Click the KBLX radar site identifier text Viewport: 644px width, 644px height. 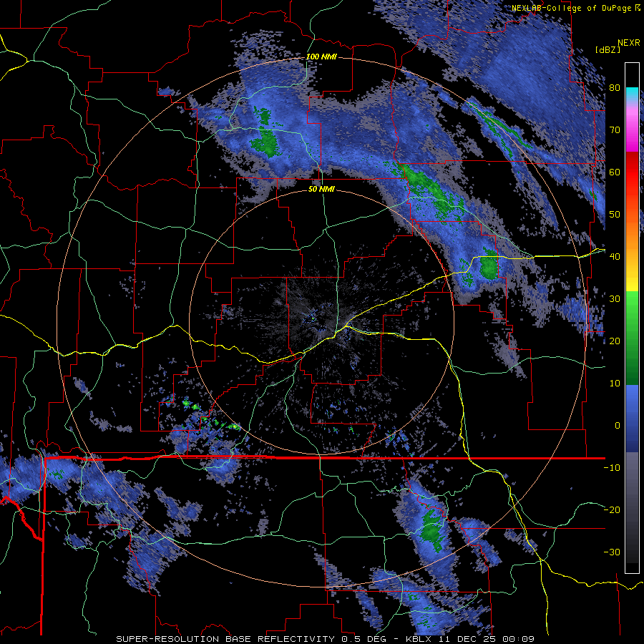[419, 639]
